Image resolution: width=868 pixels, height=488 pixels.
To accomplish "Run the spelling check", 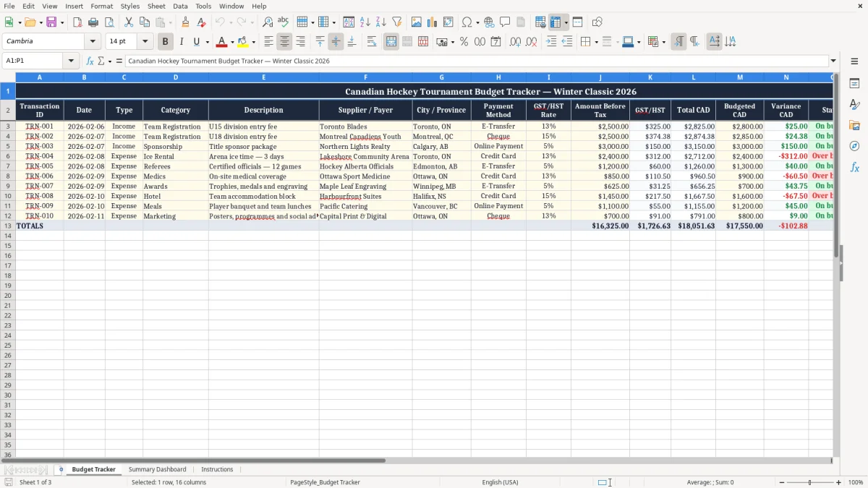I will pyautogui.click(x=284, y=22).
